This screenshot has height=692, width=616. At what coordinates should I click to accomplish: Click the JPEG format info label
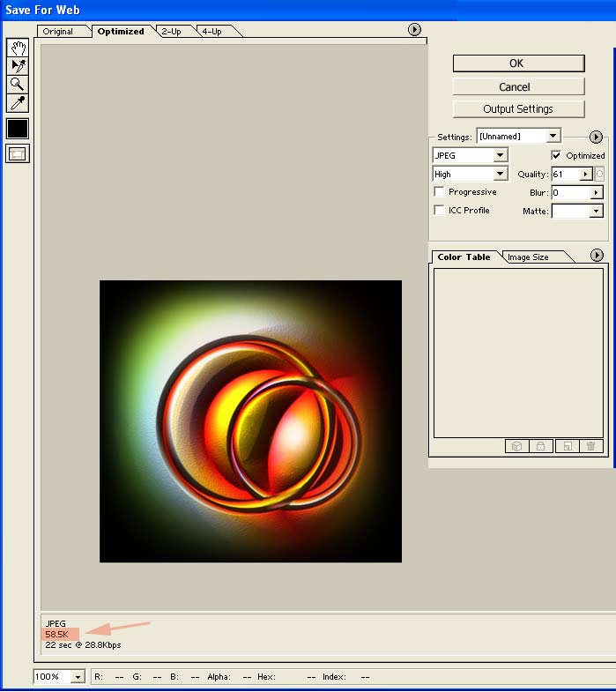[x=56, y=623]
